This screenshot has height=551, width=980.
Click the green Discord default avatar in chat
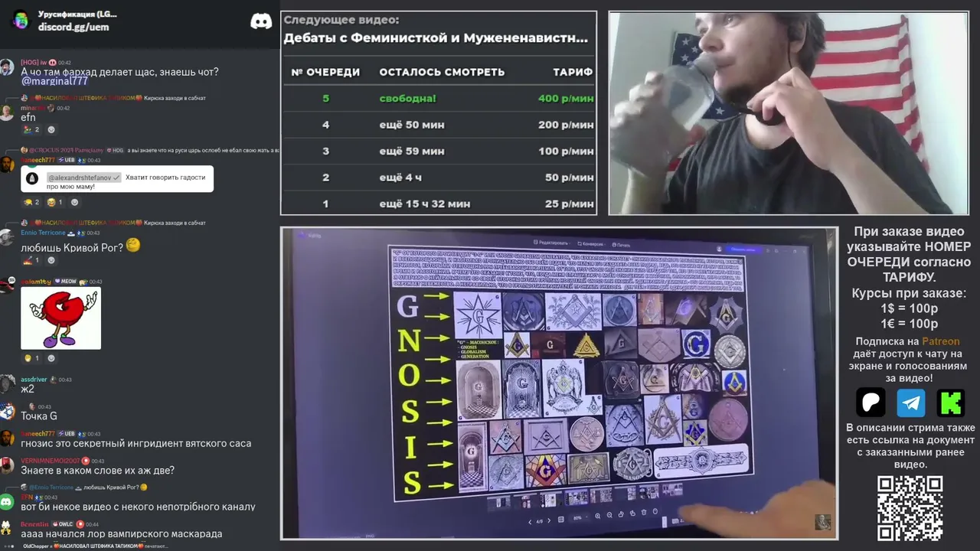(7, 502)
